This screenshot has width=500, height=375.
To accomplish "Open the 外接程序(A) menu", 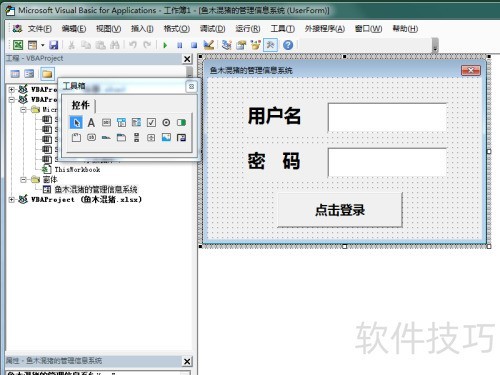I will [325, 29].
